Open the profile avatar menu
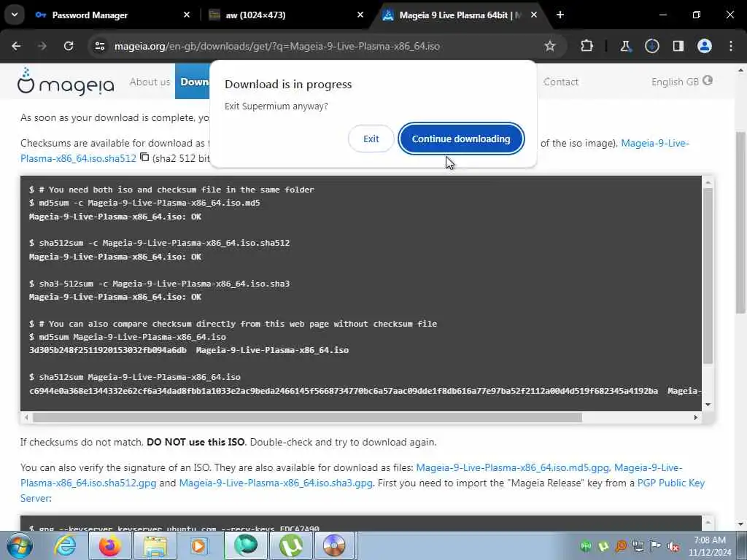 click(x=704, y=46)
